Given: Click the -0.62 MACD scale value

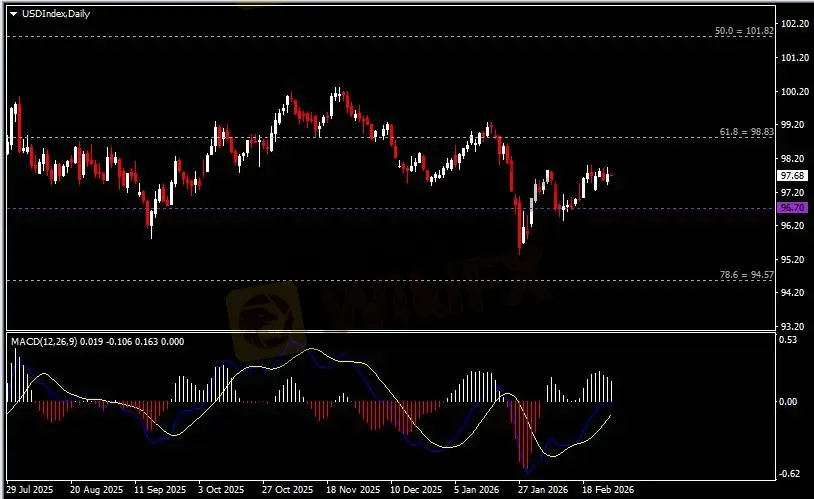Looking at the screenshot, I should tap(789, 474).
